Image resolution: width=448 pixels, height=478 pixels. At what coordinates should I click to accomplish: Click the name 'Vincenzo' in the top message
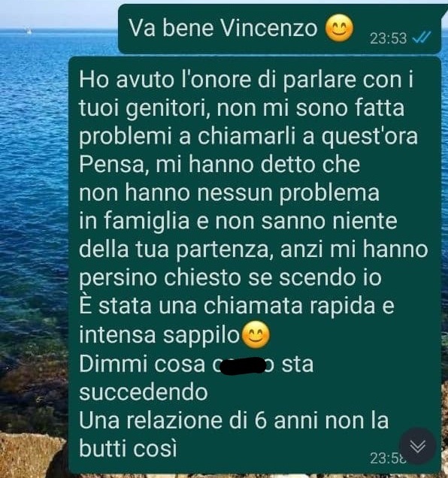[268, 29]
